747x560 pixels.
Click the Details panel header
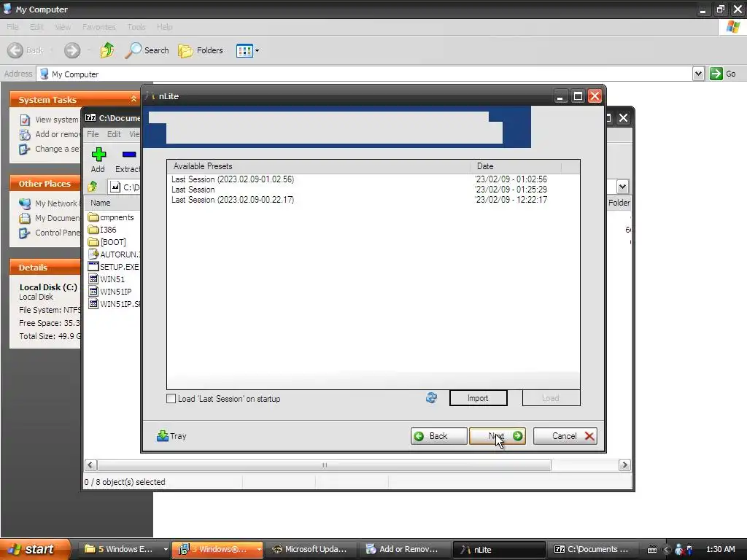[45, 267]
